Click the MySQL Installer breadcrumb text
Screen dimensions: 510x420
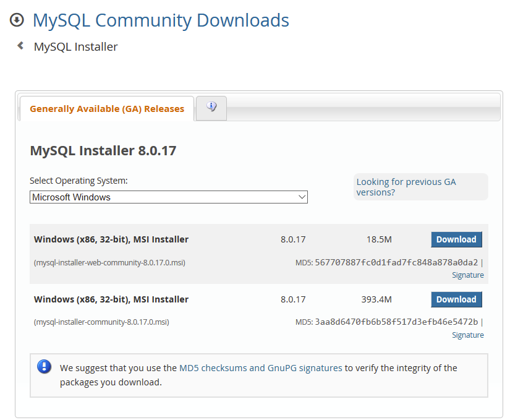[76, 47]
